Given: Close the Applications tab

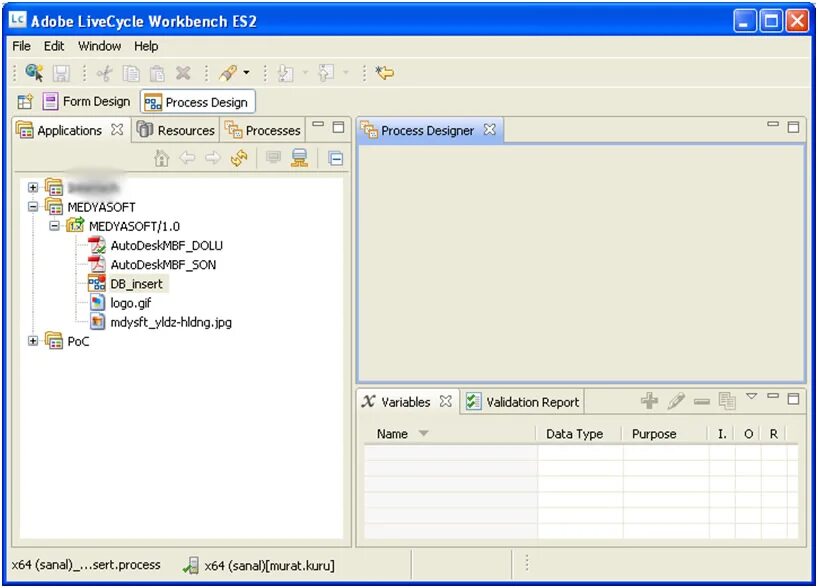Looking at the screenshot, I should tap(117, 129).
